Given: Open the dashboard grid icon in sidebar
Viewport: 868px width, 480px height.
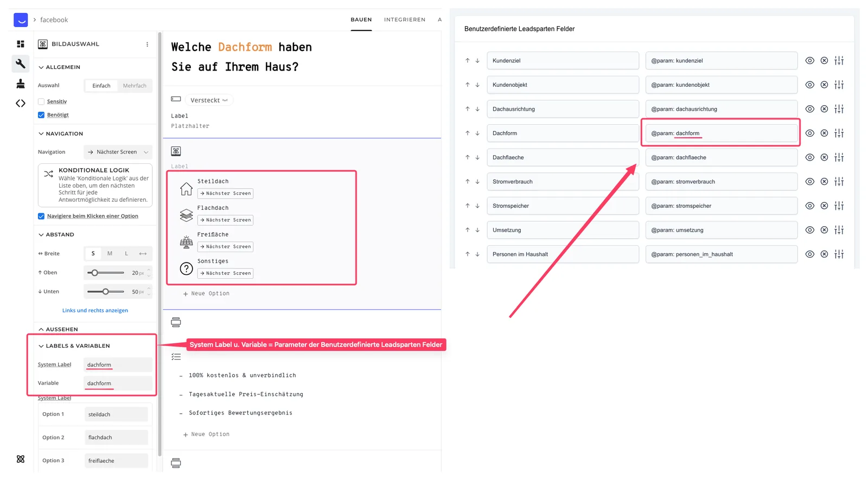Looking at the screenshot, I should tap(21, 44).
